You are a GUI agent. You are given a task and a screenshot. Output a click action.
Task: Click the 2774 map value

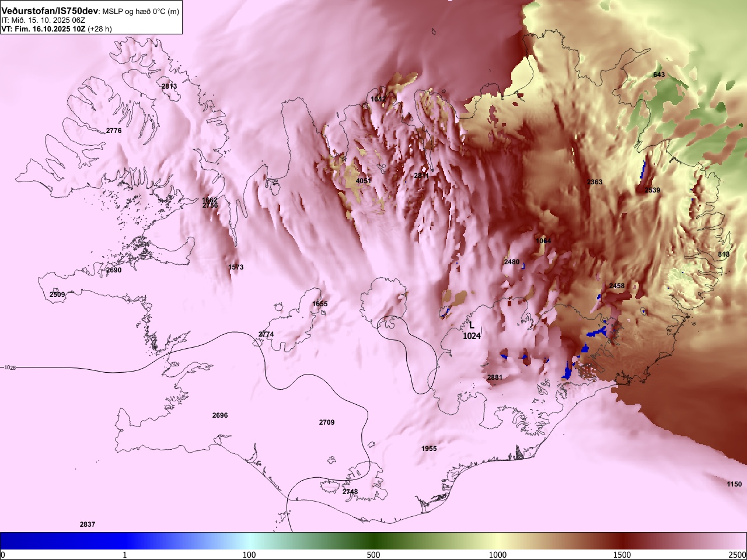coord(266,334)
